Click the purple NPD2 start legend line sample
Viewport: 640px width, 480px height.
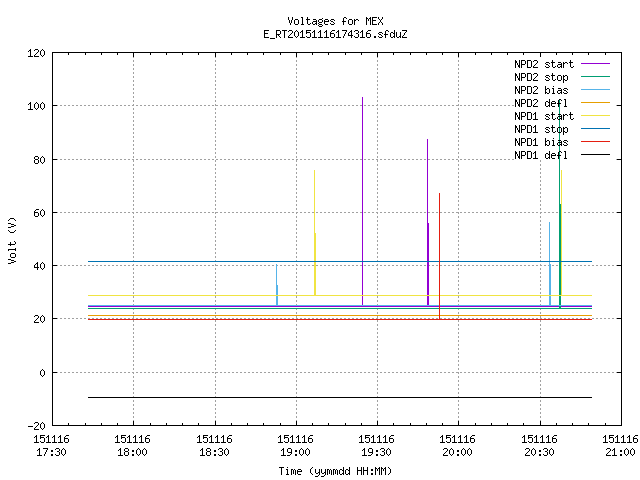click(x=596, y=64)
